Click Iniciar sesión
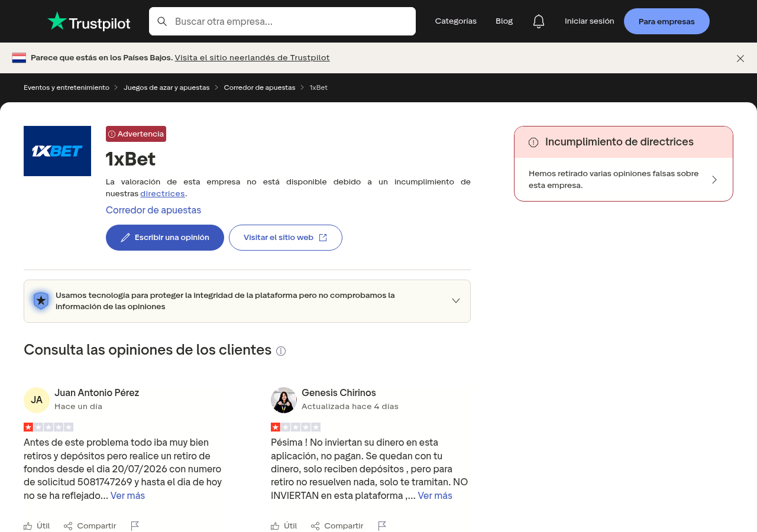The image size is (757, 532). click(590, 21)
